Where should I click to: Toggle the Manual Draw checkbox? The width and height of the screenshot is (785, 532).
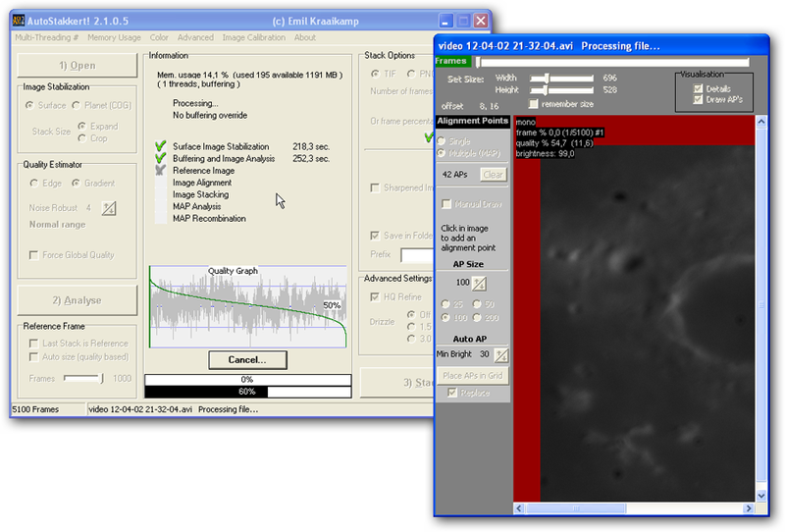[x=446, y=204]
